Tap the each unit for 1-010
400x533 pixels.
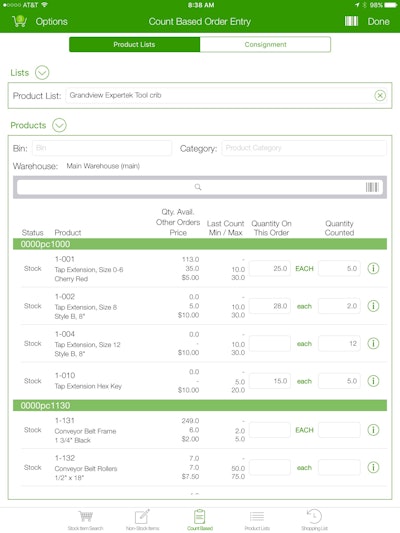pyautogui.click(x=304, y=381)
